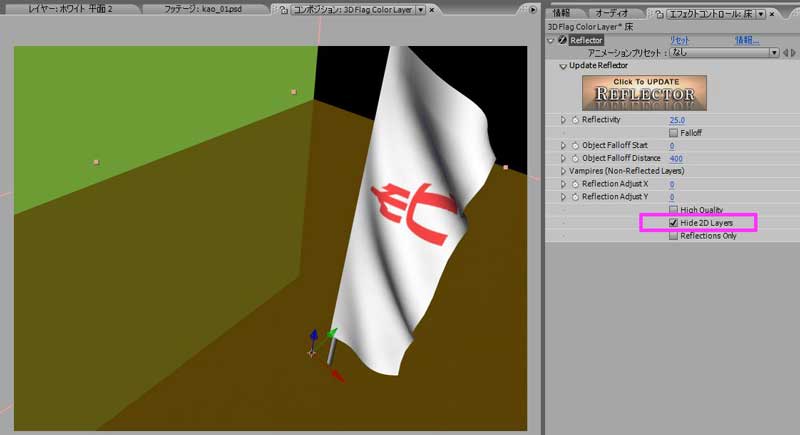The image size is (800, 435).
Task: Click the Reflection Adjust X value 0
Action: [672, 184]
